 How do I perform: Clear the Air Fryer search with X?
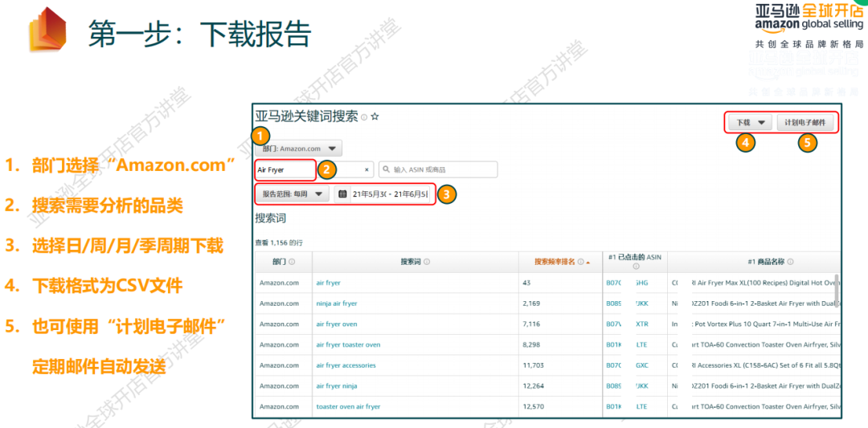pyautogui.click(x=366, y=170)
